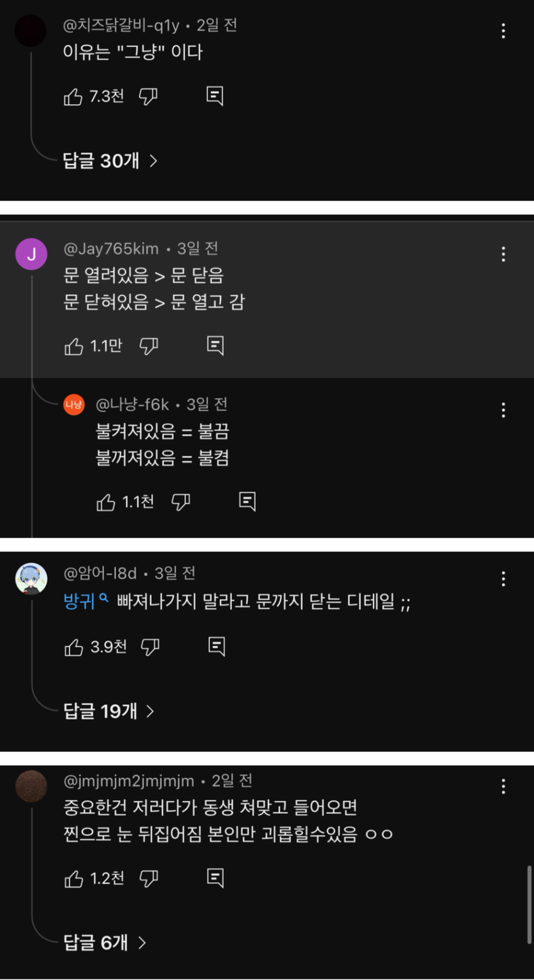Click reply icon on @jmjmjm2jmjmjm comment

pos(215,878)
